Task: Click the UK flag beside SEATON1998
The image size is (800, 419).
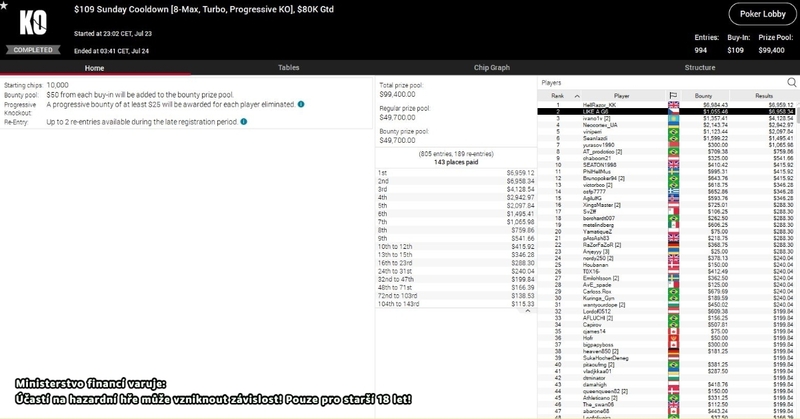Action: coord(673,165)
